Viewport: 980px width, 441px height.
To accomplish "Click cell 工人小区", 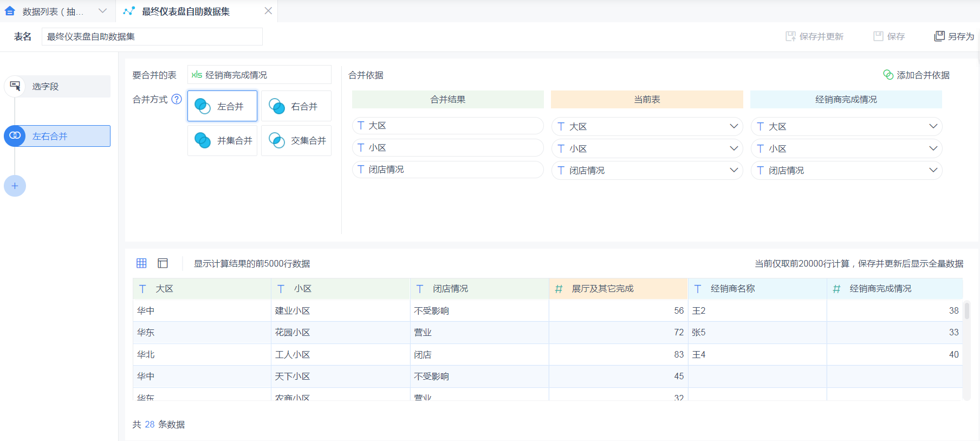I will [341, 354].
